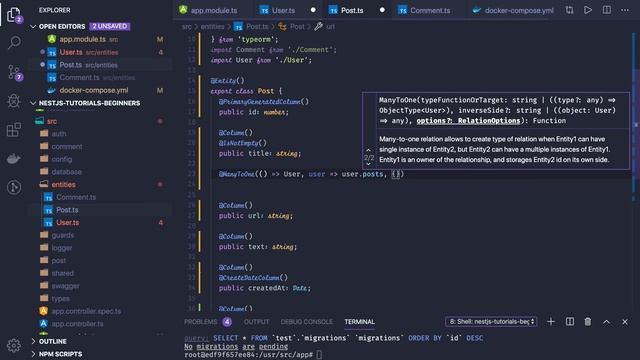This screenshot has width=640, height=360.
Task: Expand the comment folder
Action: [x=100, y=147]
